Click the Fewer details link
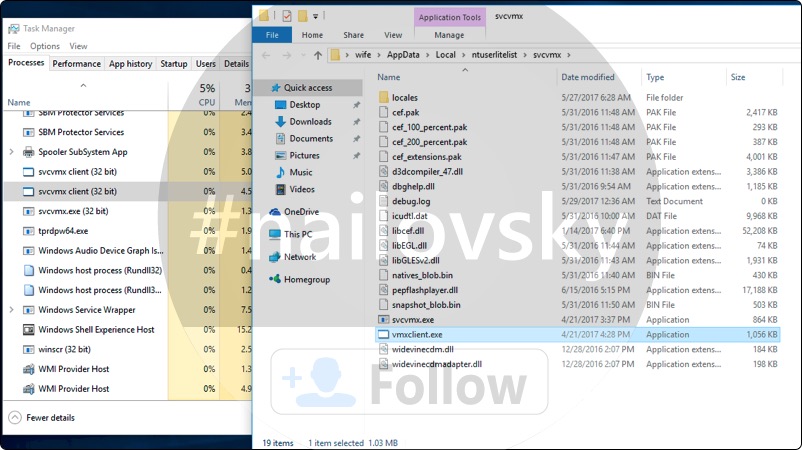Image resolution: width=802 pixels, height=450 pixels. [50, 418]
